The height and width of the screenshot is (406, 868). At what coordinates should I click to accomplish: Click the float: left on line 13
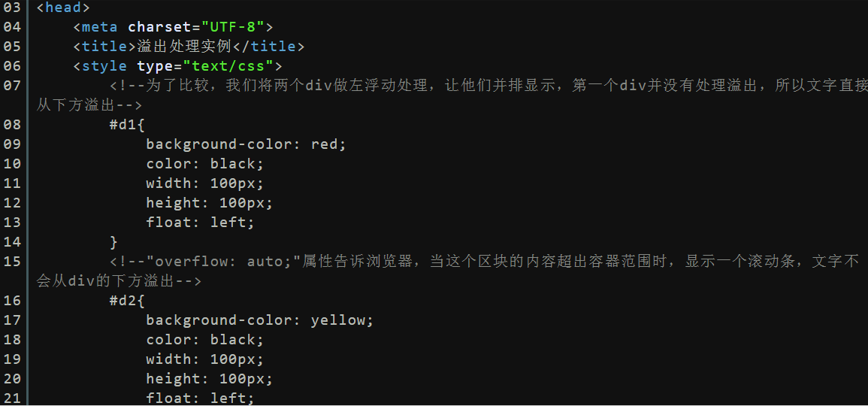pos(200,222)
